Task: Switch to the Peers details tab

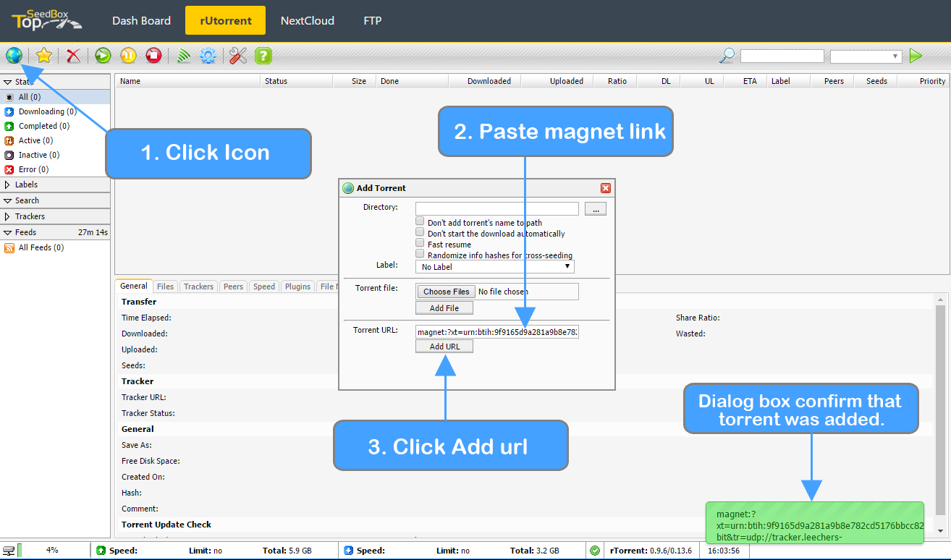Action: 233,287
